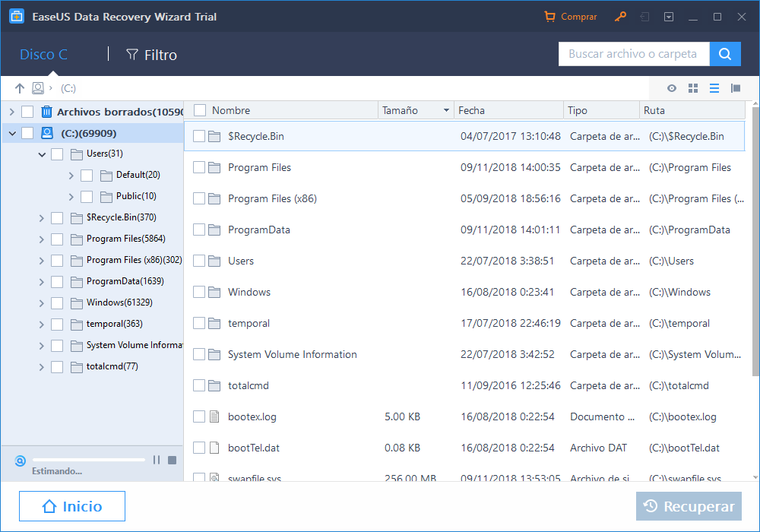Check the Archivos borrados tree checkbox

[x=27, y=112]
